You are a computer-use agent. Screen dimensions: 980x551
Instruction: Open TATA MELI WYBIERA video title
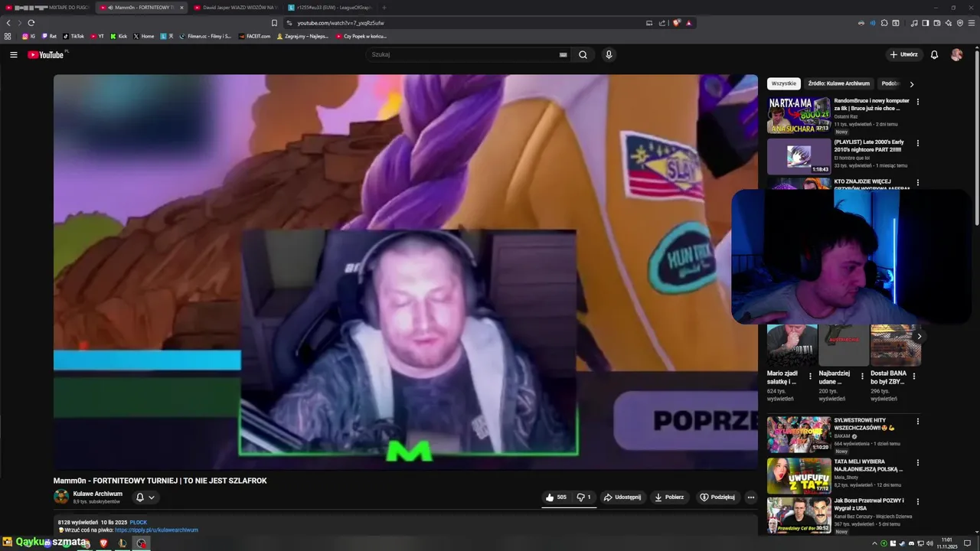tap(868, 465)
